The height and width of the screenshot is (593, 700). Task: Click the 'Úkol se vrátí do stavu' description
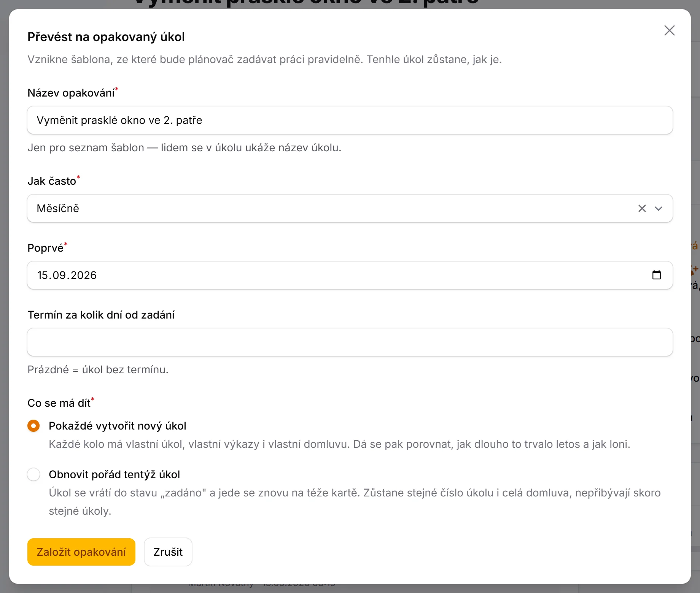[x=355, y=502]
